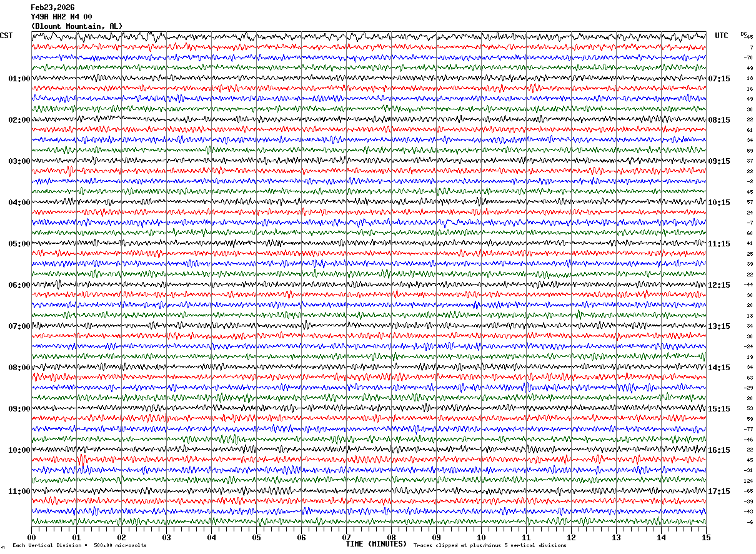Select the DC offset value '61'
The height and width of the screenshot is (554, 756).
[x=749, y=130]
